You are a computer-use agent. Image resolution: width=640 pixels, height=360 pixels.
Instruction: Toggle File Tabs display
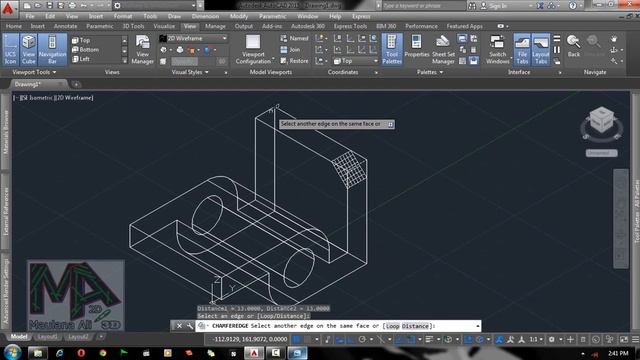click(522, 49)
